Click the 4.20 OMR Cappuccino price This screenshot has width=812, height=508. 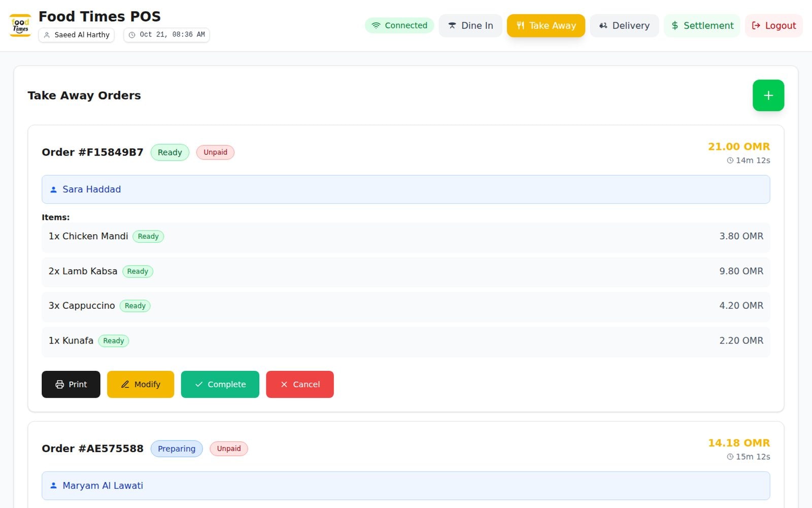(741, 306)
